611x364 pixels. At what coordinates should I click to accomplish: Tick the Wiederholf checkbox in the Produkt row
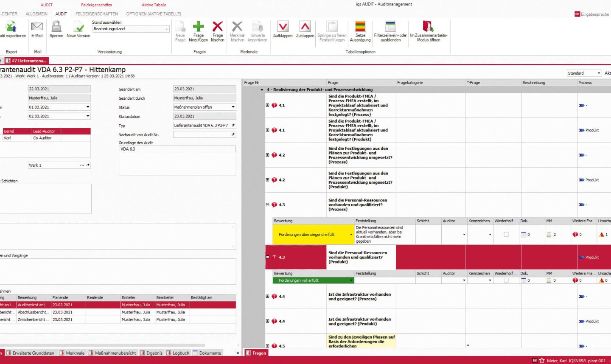pos(505,280)
